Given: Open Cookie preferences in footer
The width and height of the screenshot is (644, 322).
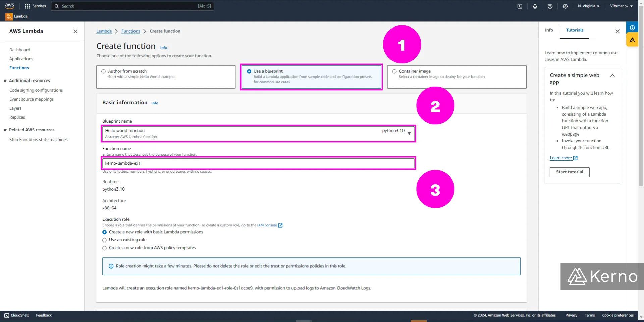Looking at the screenshot, I should 618,315.
